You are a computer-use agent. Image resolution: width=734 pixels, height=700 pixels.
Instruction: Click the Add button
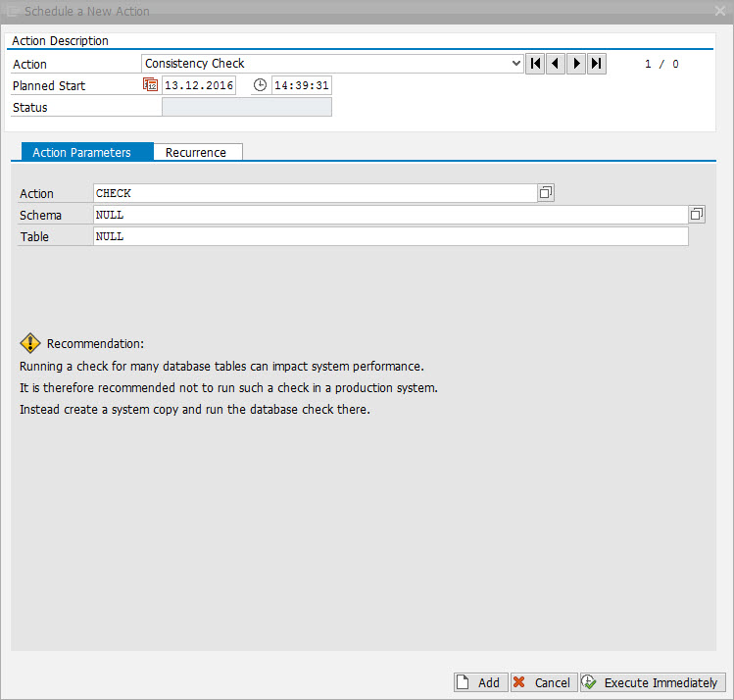click(x=481, y=682)
